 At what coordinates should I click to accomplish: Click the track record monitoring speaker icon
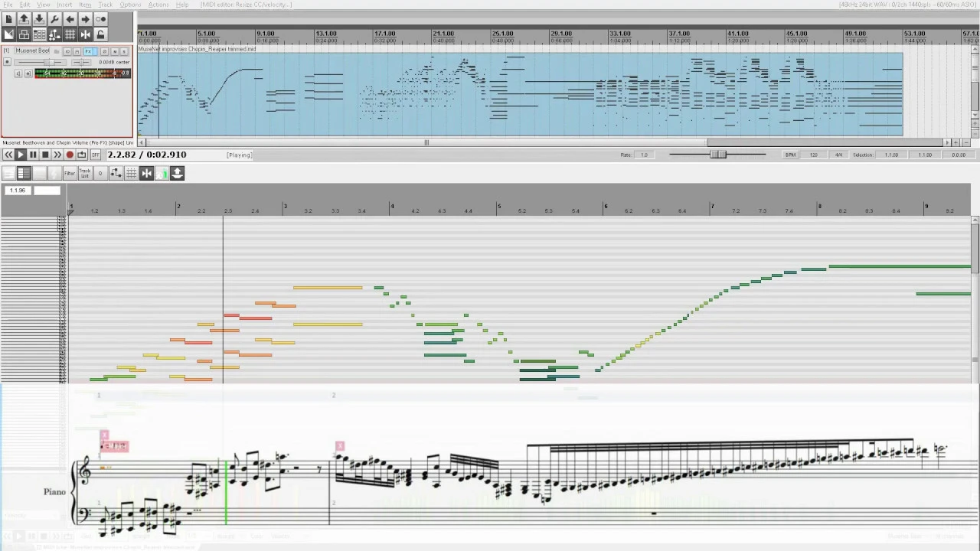click(18, 73)
